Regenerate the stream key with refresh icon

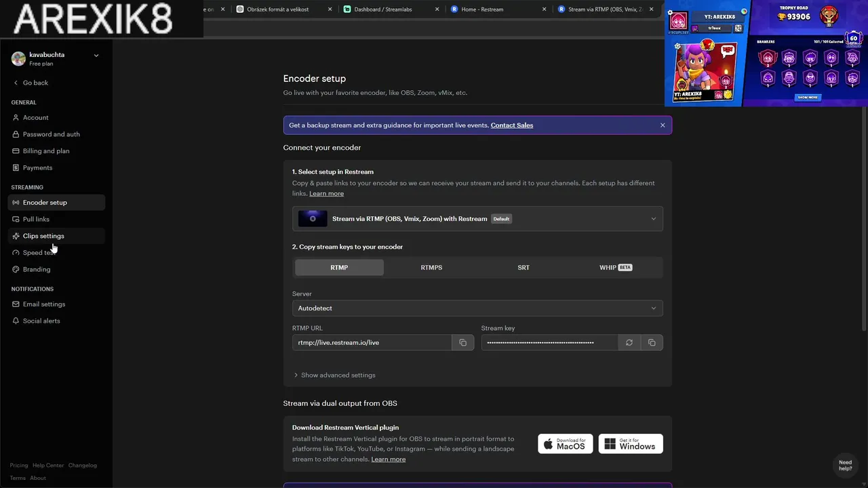629,342
